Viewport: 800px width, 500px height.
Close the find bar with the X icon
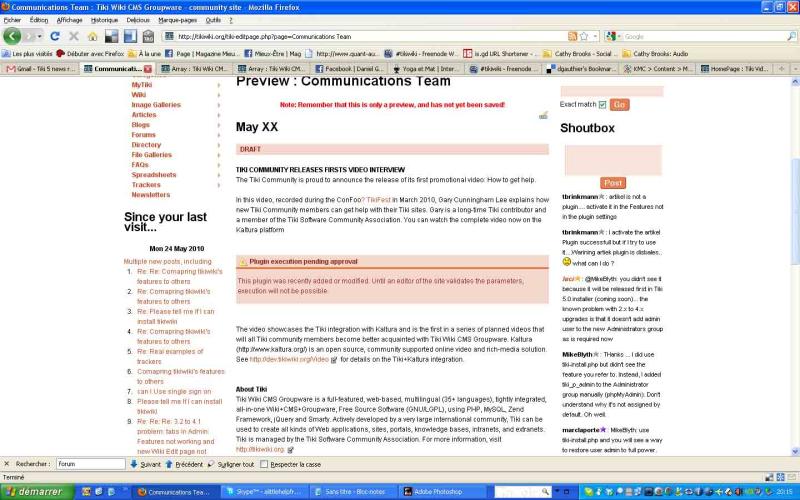[x=7, y=464]
